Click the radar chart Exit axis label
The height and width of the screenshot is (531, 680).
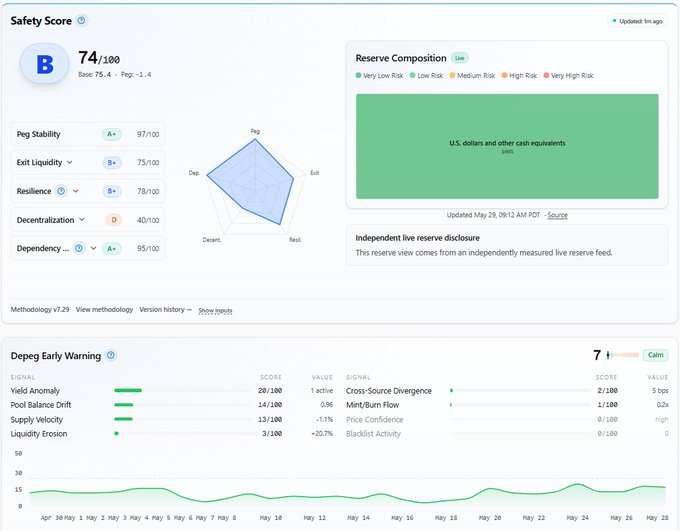coord(314,173)
